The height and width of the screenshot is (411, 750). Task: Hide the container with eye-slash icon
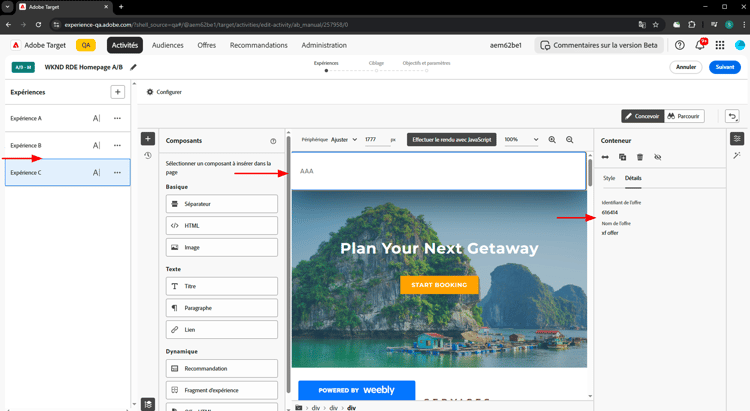coord(658,157)
